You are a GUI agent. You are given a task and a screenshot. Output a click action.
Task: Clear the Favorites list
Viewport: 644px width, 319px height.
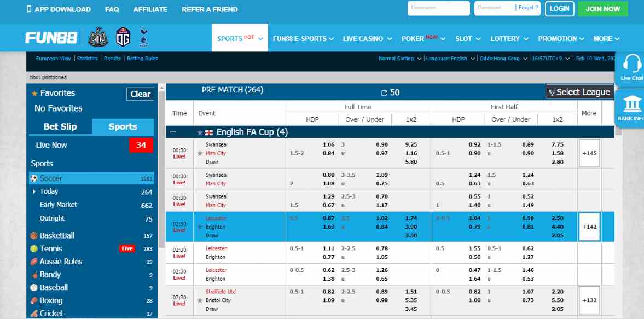[x=141, y=94]
